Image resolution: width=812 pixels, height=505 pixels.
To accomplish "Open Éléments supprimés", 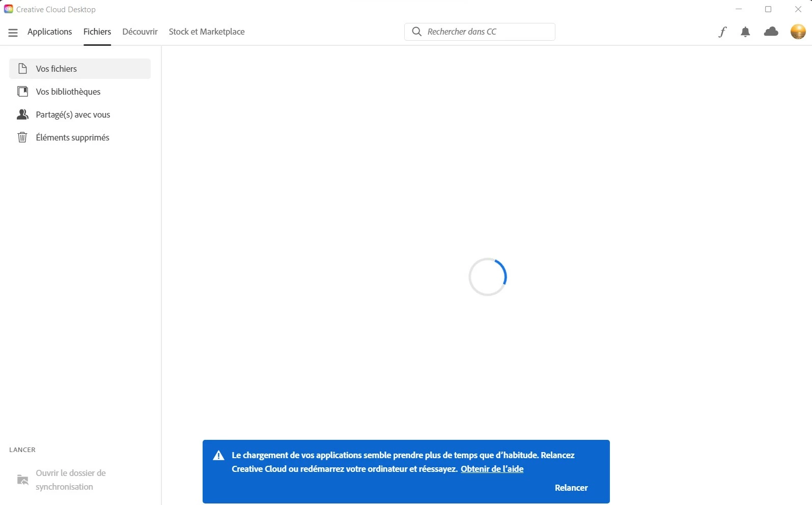I will pyautogui.click(x=80, y=137).
